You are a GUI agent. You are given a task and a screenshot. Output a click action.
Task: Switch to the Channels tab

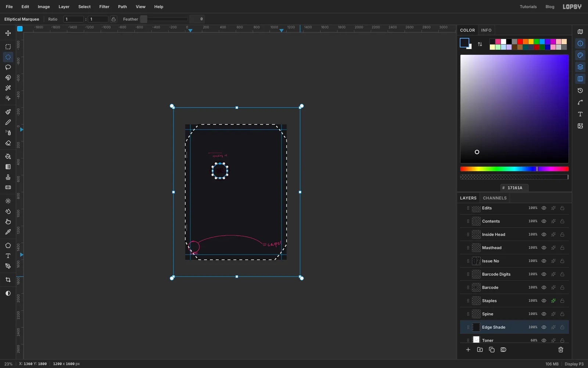tap(495, 198)
